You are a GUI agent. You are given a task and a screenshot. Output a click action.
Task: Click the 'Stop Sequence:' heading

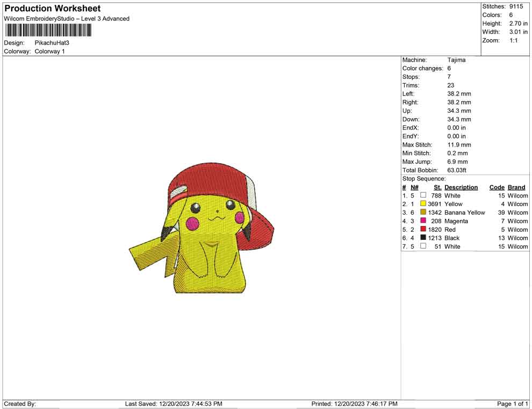[x=424, y=179]
